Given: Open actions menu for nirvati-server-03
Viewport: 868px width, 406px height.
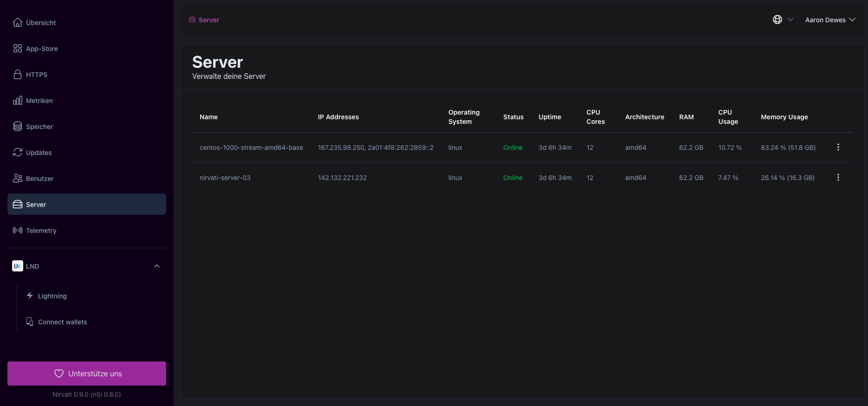Looking at the screenshot, I should click(838, 177).
